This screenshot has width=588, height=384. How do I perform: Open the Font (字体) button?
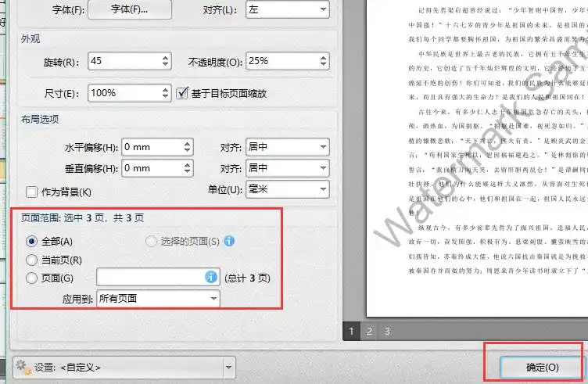click(x=130, y=9)
